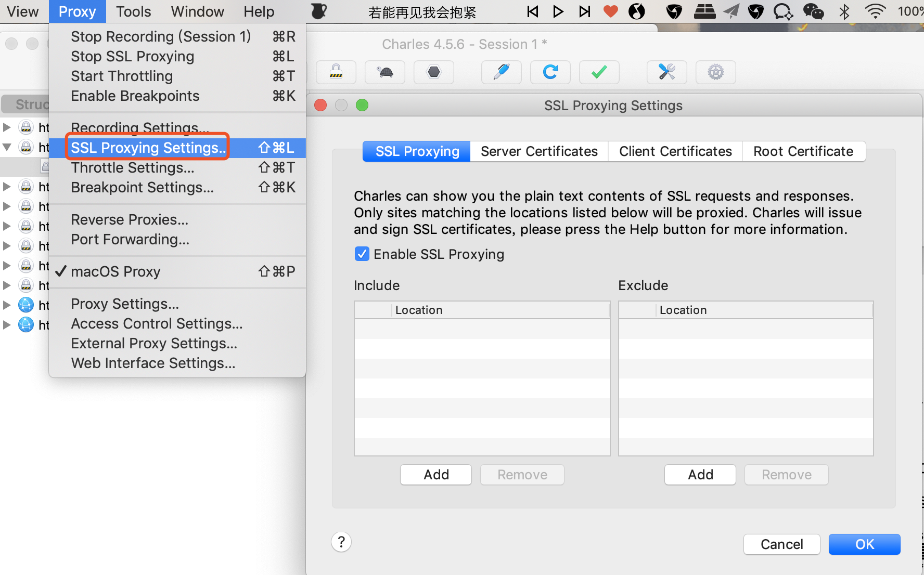
Task: Click the throttling turtle toolbar icon
Action: pyautogui.click(x=385, y=72)
